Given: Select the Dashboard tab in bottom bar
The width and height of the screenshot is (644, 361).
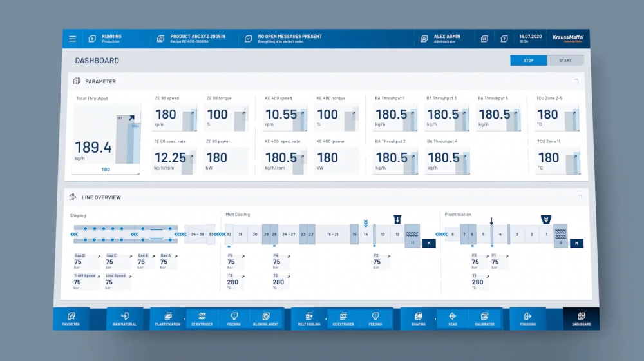Looking at the screenshot, I should 581,318.
